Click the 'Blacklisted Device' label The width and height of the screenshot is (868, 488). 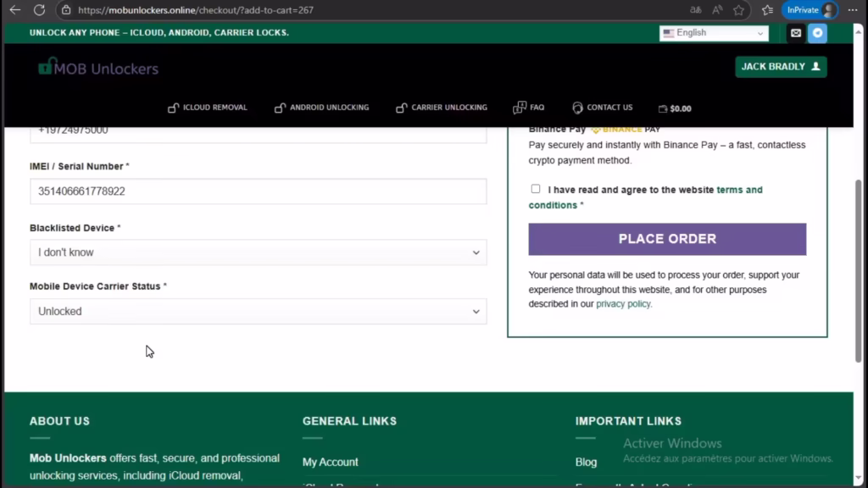75,228
